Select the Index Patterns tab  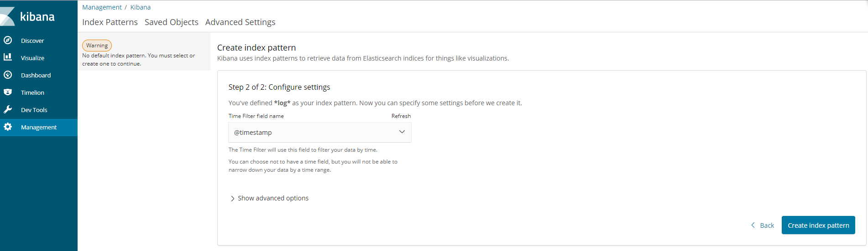click(x=110, y=22)
